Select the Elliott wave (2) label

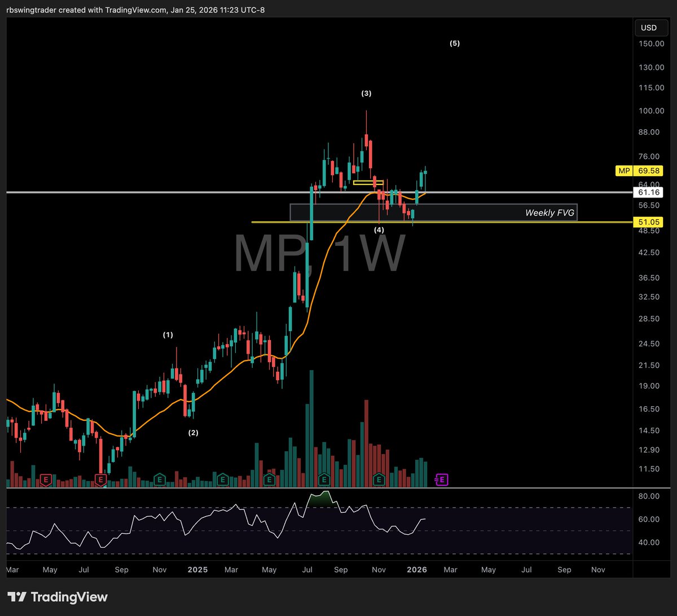(x=193, y=433)
